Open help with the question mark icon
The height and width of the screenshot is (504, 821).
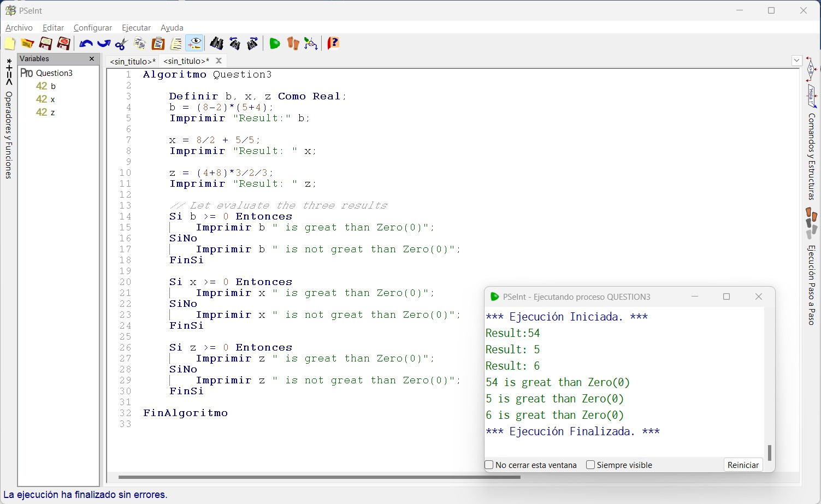pos(333,44)
